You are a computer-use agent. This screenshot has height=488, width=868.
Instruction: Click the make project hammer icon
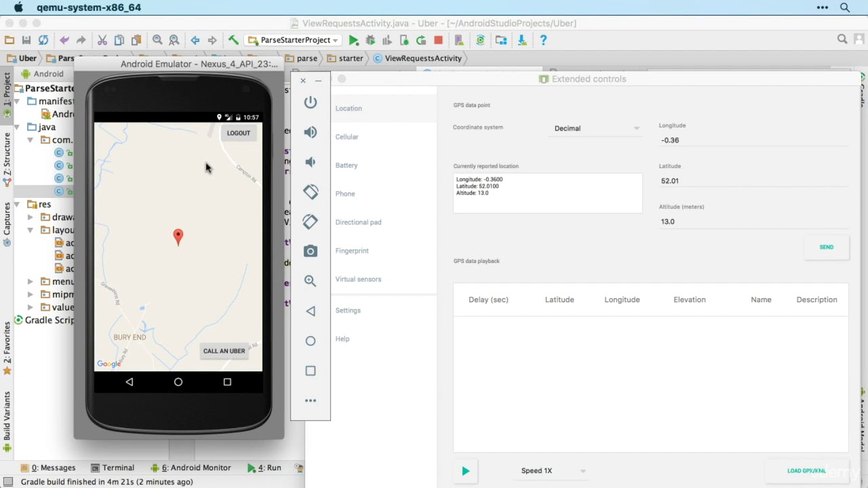click(x=233, y=40)
